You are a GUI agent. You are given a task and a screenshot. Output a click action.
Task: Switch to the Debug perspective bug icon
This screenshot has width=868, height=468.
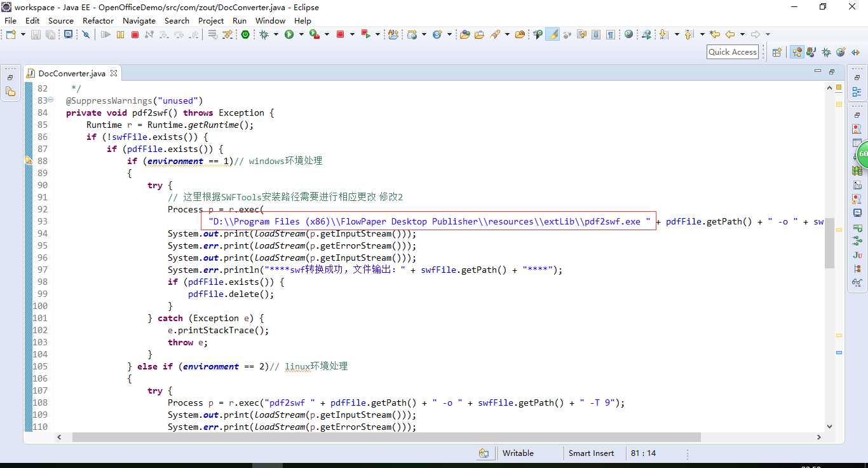(826, 53)
